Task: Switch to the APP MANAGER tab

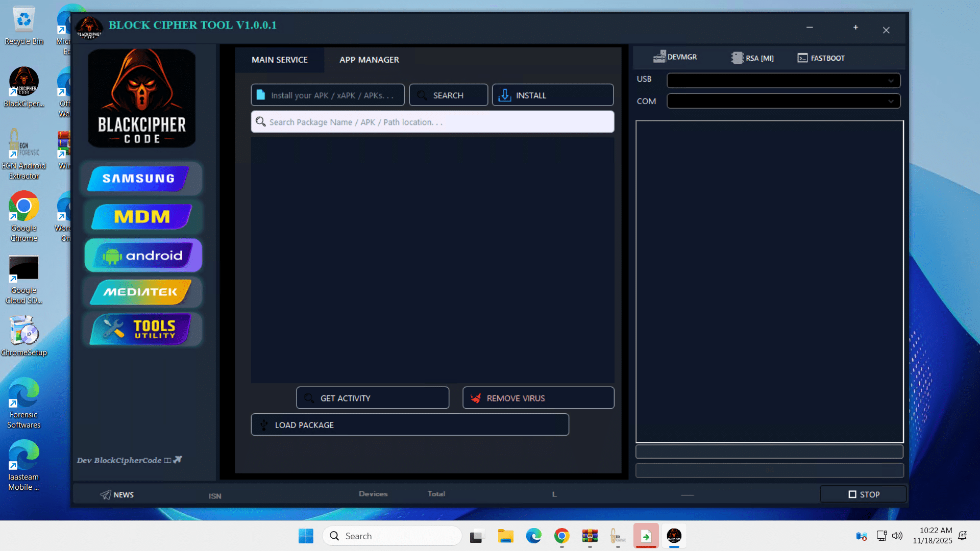Action: 369,60
